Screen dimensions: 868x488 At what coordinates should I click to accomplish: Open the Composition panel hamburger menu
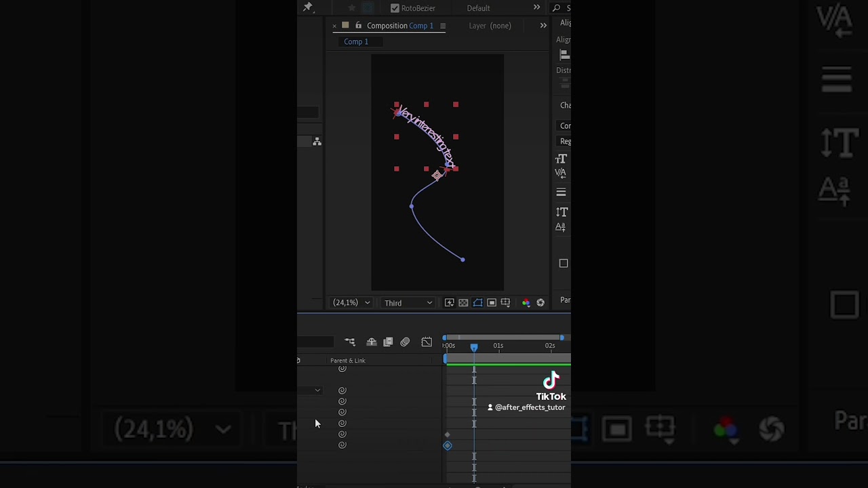tap(443, 26)
